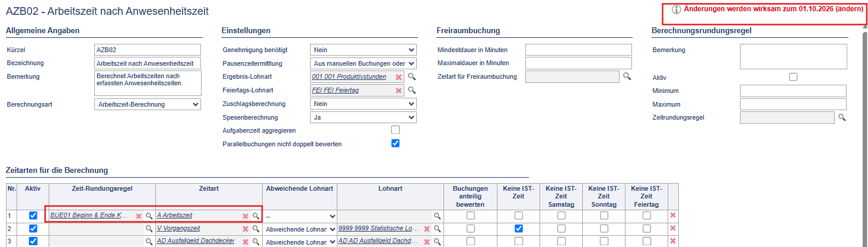Open Pausenzeitermittlung dropdown
The width and height of the screenshot is (868, 247).
point(363,63)
